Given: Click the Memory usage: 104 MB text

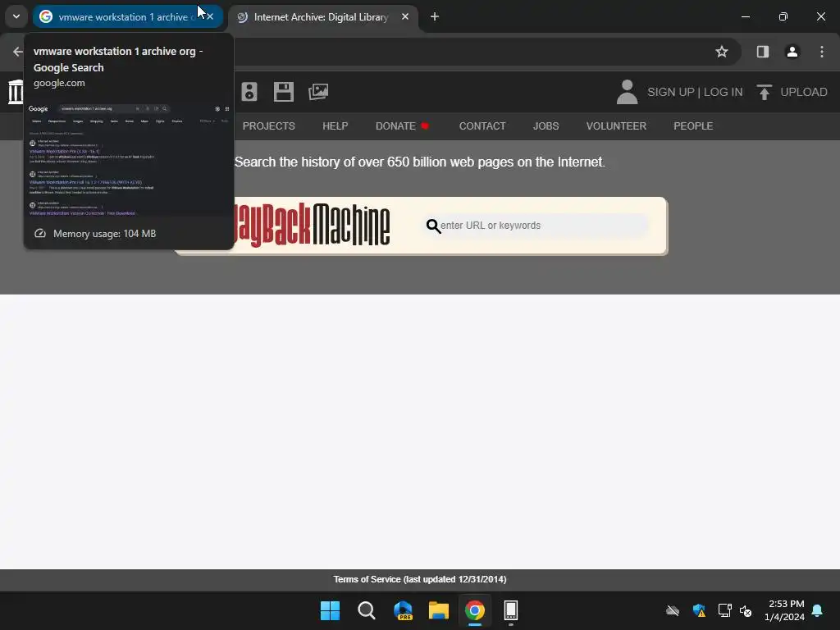Looking at the screenshot, I should [104, 234].
